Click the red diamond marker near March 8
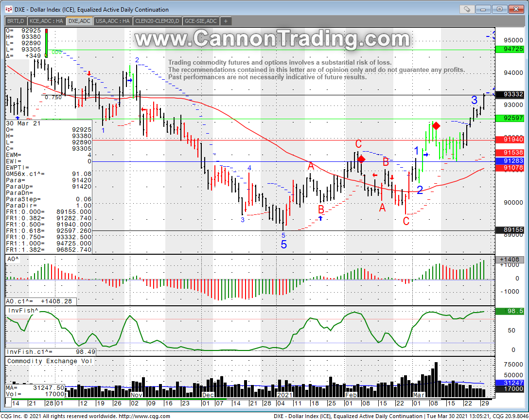529x420 pixels. point(436,126)
